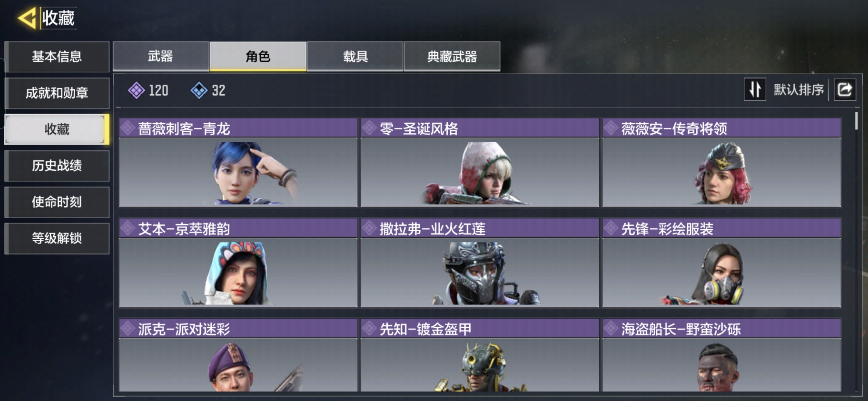Switch to the 武器 tab
This screenshot has width=868, height=401.
161,56
